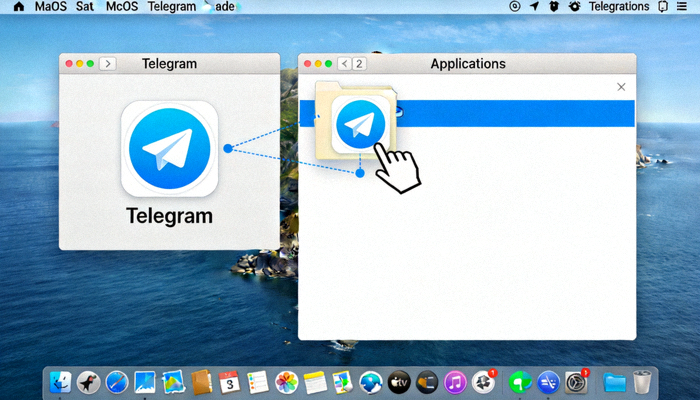700x400 pixels.
Task: Click the shield-like icon beside location arrow
Action: [x=554, y=6]
